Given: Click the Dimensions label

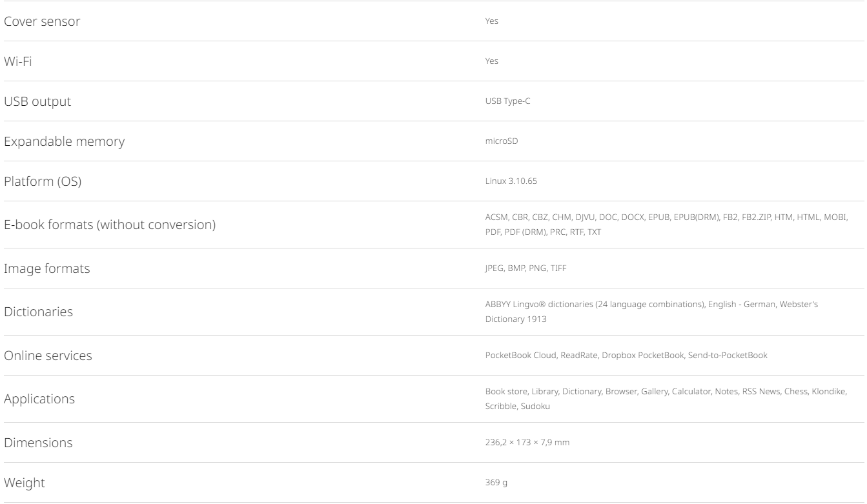Looking at the screenshot, I should click(x=38, y=443).
